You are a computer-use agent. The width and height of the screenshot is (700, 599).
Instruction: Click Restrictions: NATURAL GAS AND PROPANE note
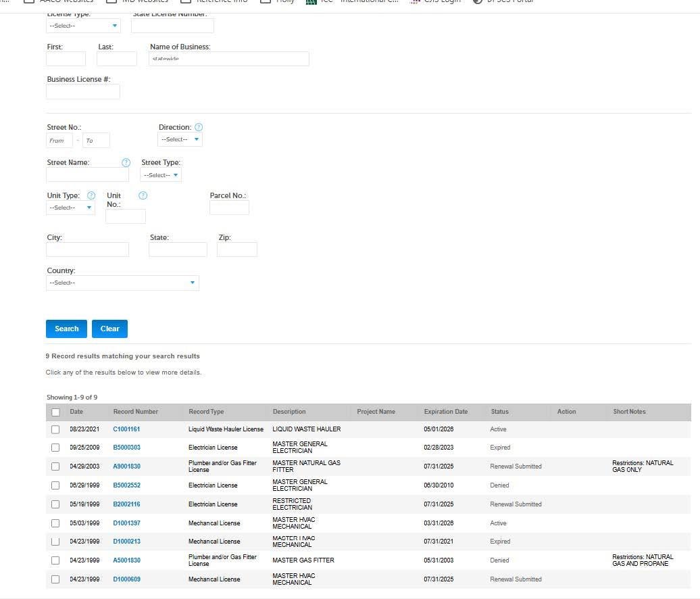tap(643, 560)
